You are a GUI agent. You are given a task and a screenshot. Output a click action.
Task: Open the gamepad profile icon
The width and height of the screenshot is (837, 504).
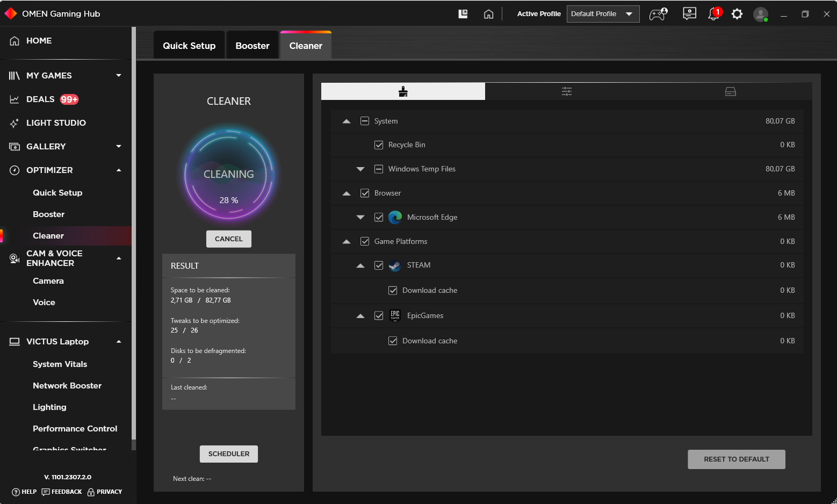tap(658, 14)
